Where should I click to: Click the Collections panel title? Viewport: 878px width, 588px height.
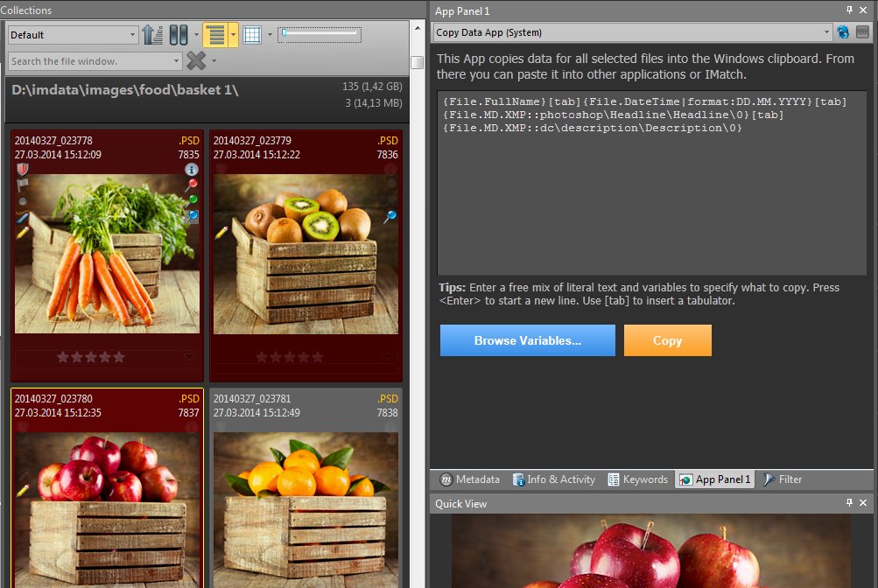pyautogui.click(x=25, y=10)
